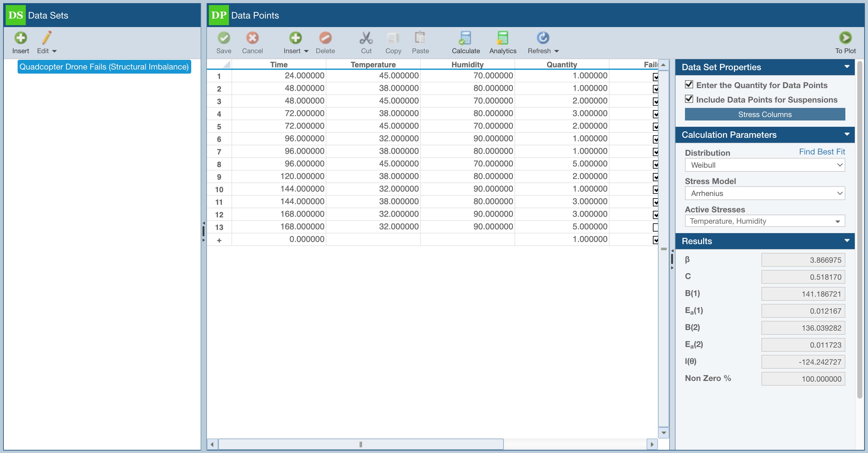Click Insert icon in Data Sets panel
This screenshot has width=868, height=453.
[20, 38]
